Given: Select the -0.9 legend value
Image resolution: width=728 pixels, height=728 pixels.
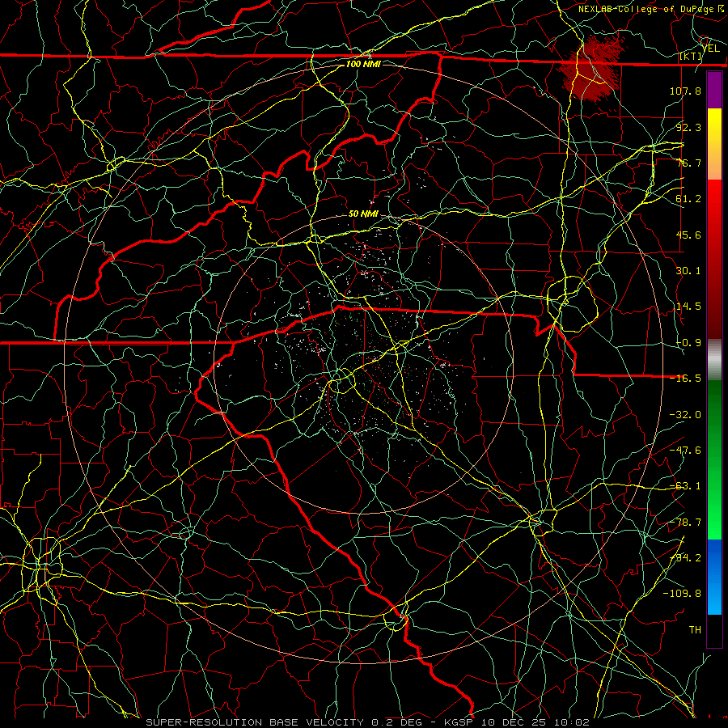Looking at the screenshot, I should click(688, 343).
